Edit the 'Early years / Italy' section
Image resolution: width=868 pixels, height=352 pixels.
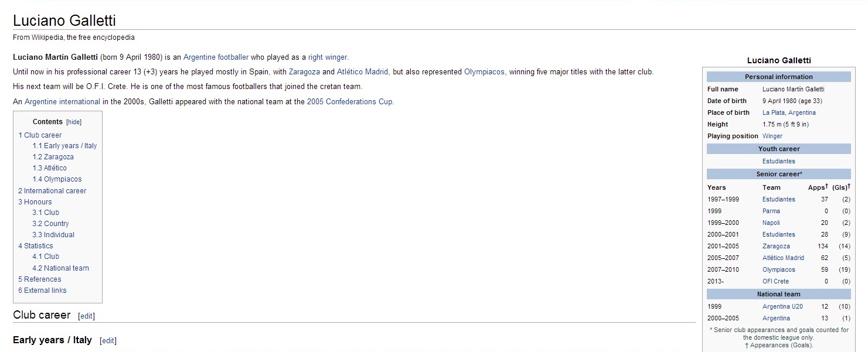[x=108, y=341]
